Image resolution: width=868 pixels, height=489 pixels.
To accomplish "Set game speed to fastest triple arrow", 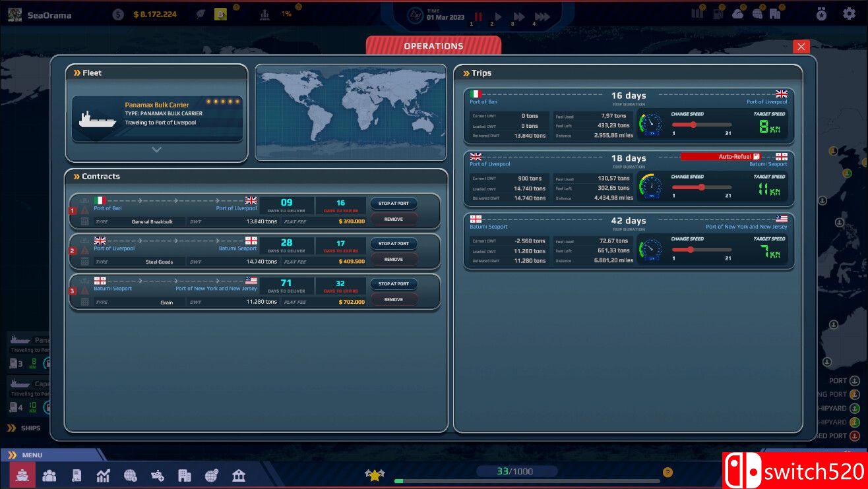I will click(542, 17).
